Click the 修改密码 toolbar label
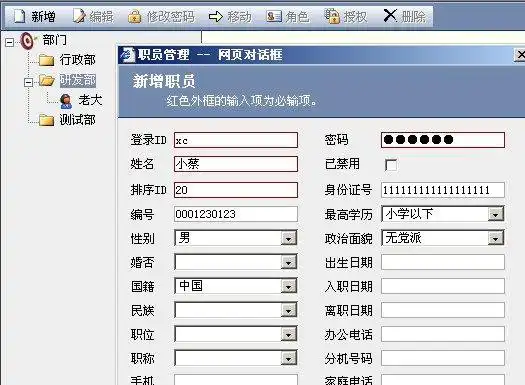Image resolution: width=525 pixels, height=385 pixels. tap(170, 16)
